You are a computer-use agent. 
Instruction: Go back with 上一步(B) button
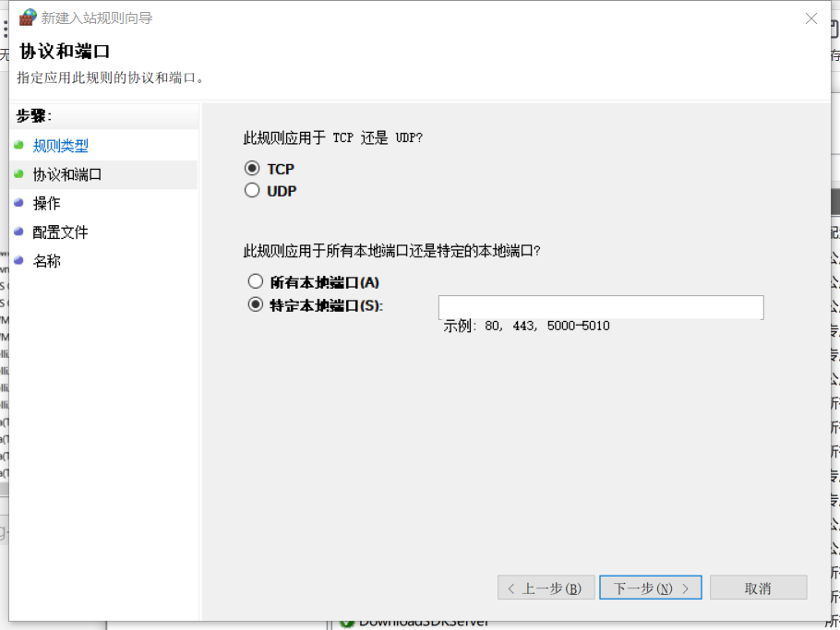pyautogui.click(x=546, y=588)
